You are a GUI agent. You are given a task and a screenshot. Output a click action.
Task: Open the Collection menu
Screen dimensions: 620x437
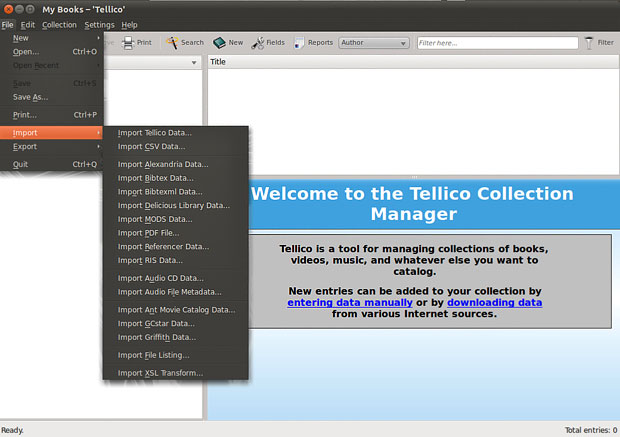coord(59,25)
